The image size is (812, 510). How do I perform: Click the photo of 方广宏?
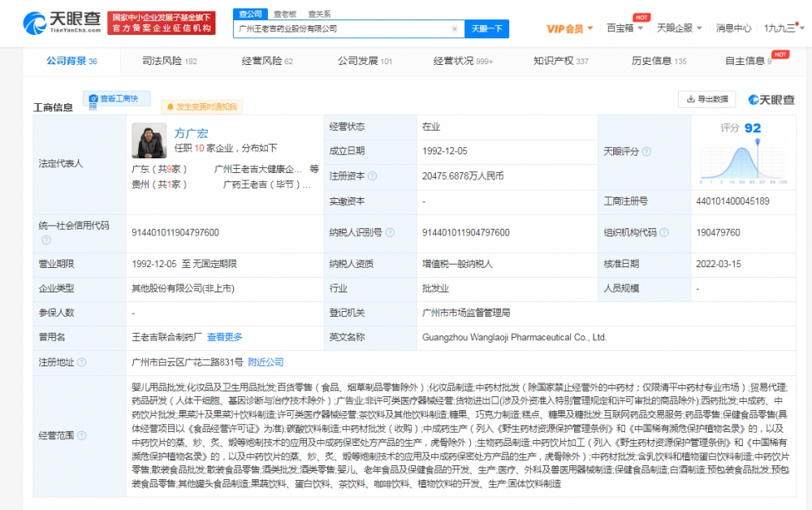[x=149, y=140]
